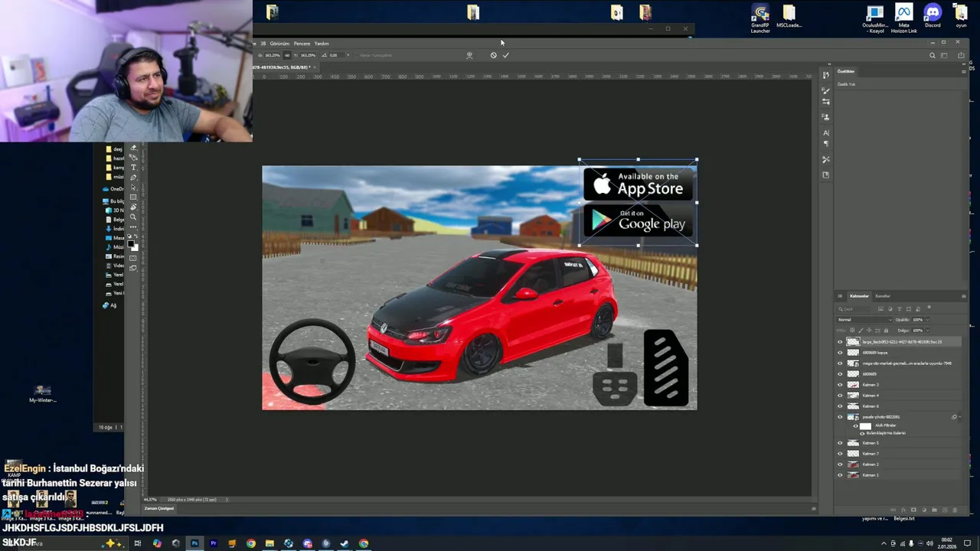The height and width of the screenshot is (551, 980).
Task: Open the Normal blend mode dropdown
Action: pyautogui.click(x=864, y=320)
